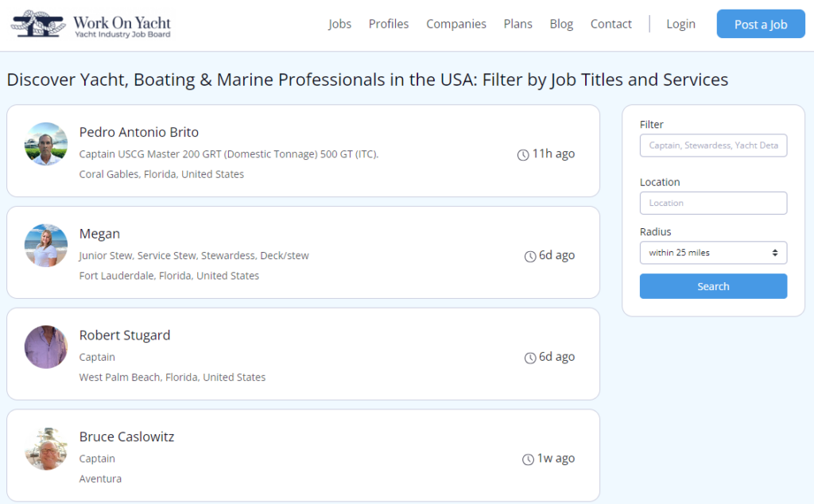Open Megan's profile photo
This screenshot has width=814, height=504.
[x=46, y=246]
